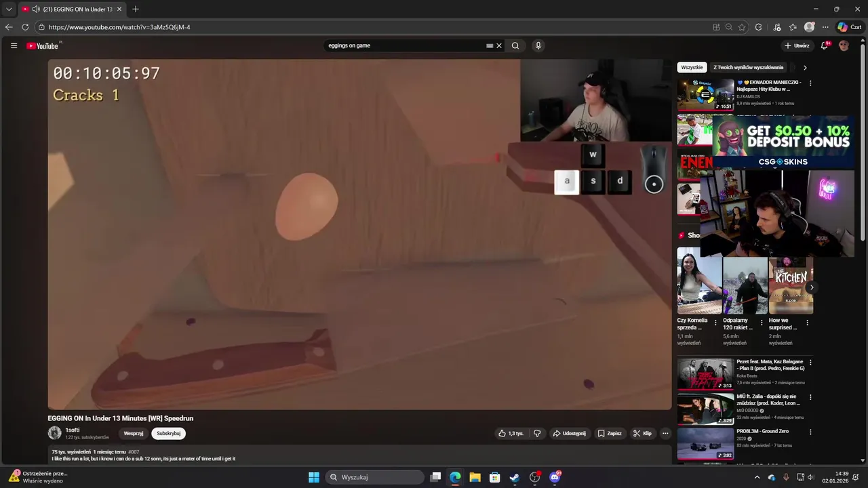Click the video player area
The image size is (868, 488).
point(359,234)
